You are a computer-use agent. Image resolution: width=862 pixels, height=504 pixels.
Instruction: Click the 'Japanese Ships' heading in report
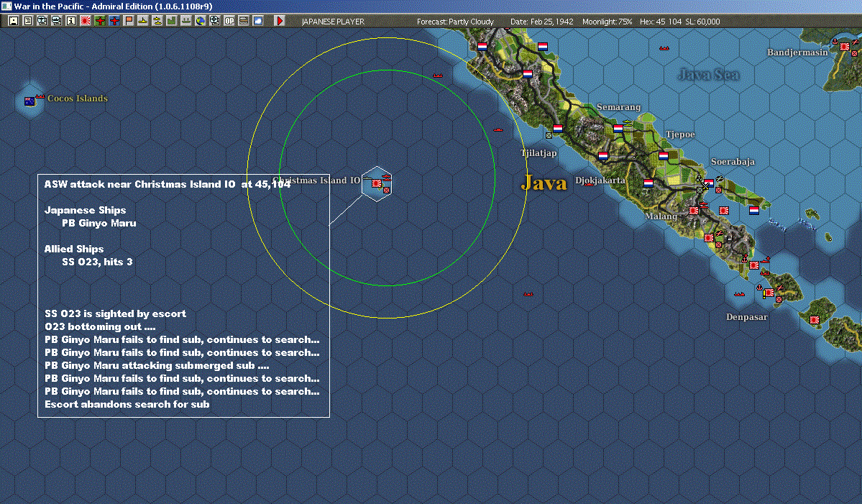[x=86, y=210]
